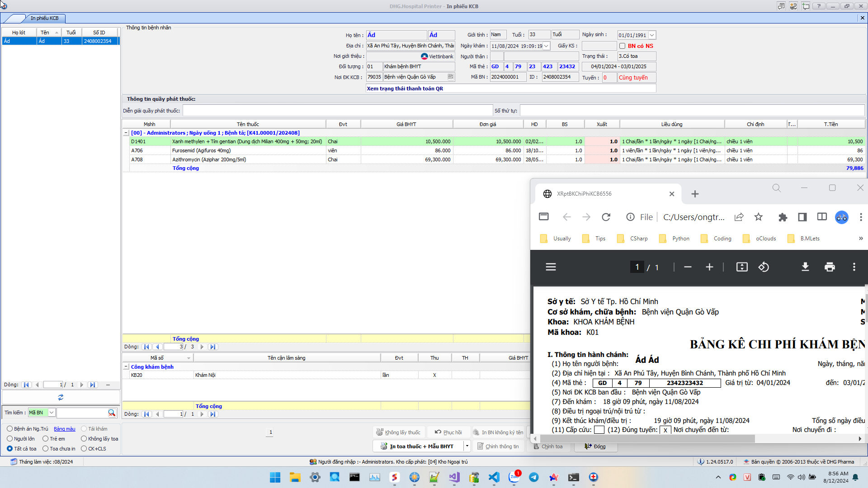Click the In toa thuốc + Mẫu BHYT button

[416, 446]
